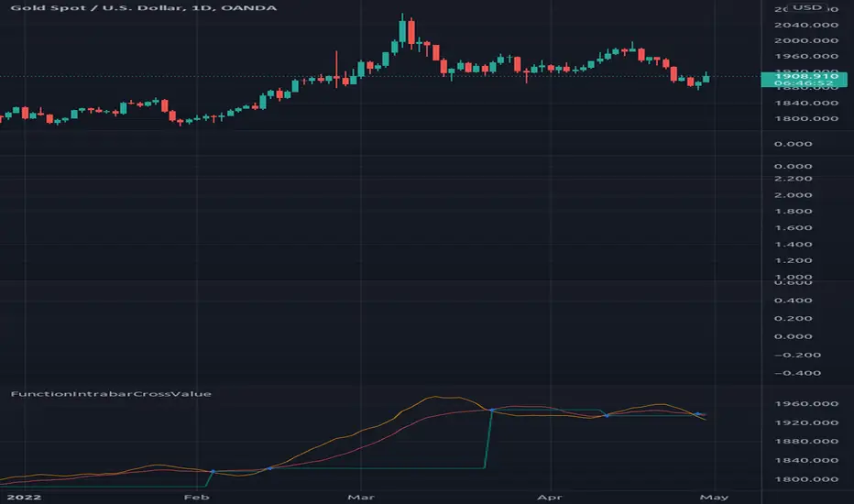Click the blue cross marker in late March

click(x=491, y=410)
